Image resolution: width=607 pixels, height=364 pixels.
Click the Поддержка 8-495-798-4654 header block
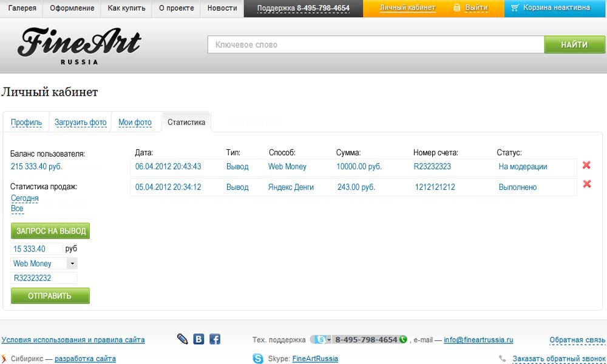coord(303,8)
